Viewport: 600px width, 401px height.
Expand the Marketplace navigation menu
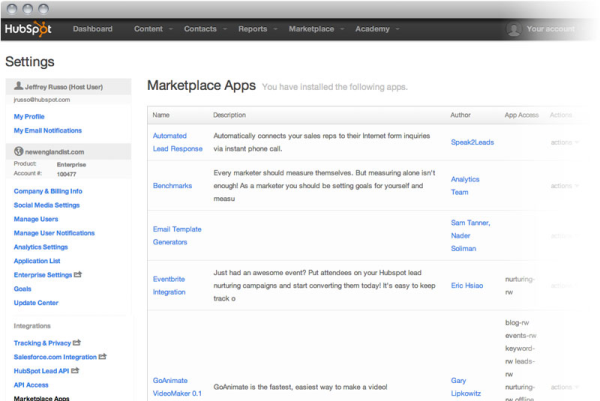click(316, 30)
